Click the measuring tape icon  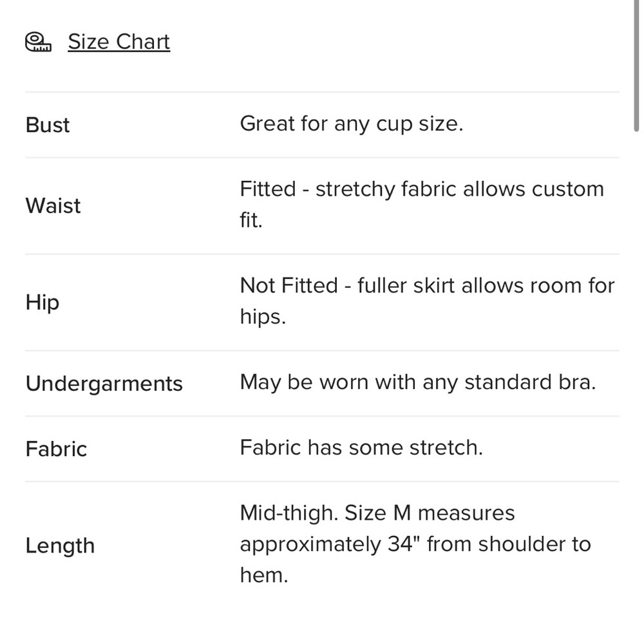38,42
